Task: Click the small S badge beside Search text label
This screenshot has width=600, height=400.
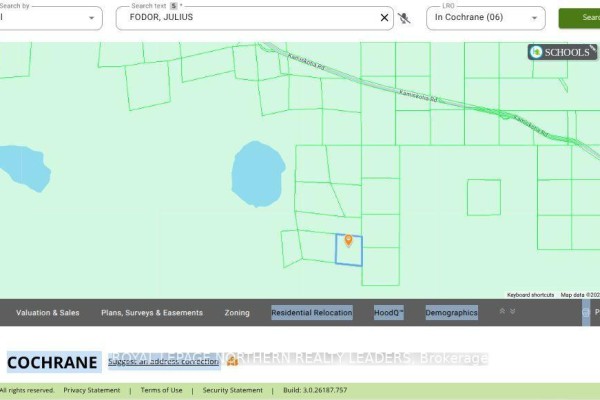Action: click(174, 6)
